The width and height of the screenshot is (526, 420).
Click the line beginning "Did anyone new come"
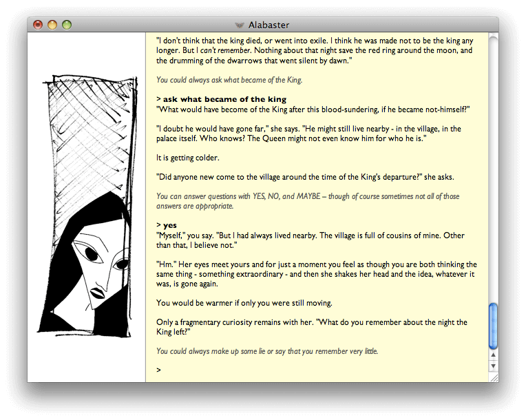coord(305,177)
